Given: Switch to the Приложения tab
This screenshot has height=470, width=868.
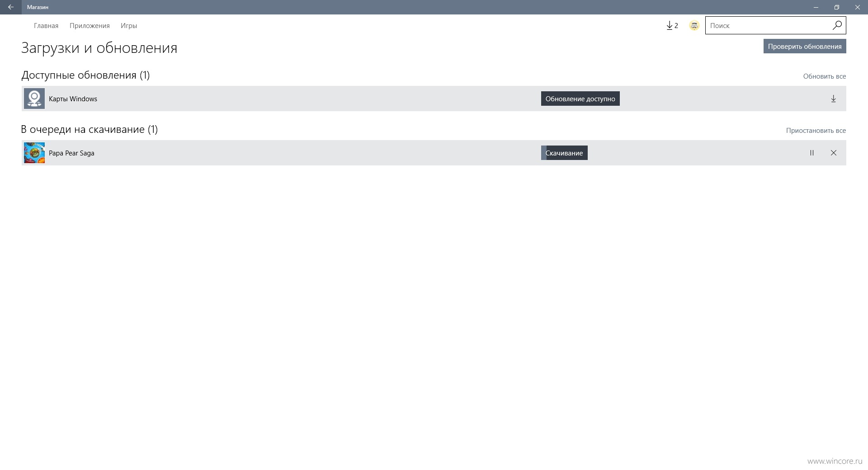Looking at the screenshot, I should (90, 26).
